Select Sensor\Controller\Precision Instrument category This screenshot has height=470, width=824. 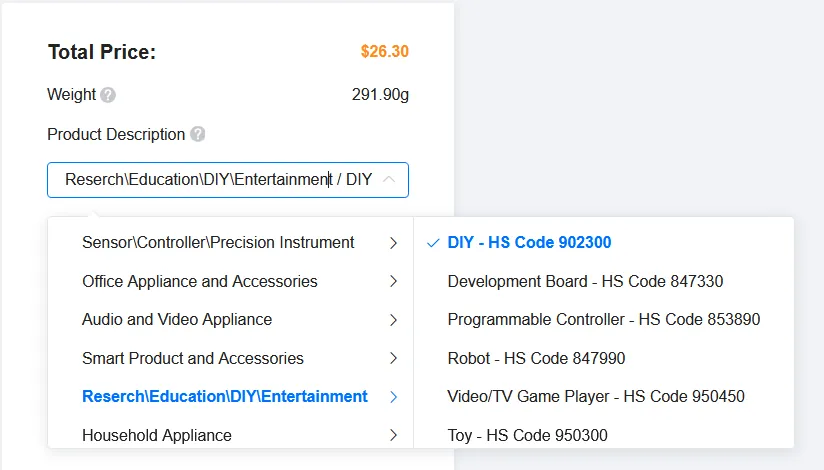pos(218,243)
